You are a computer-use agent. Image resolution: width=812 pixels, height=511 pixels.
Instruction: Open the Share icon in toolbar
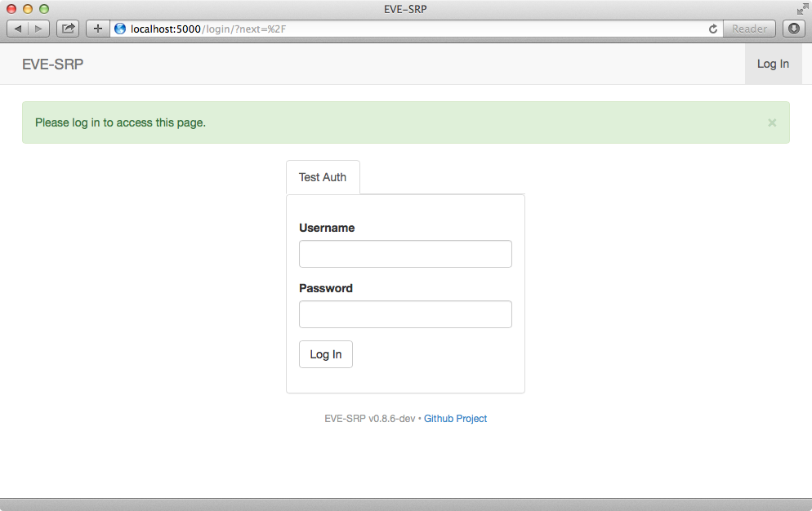pyautogui.click(x=69, y=29)
